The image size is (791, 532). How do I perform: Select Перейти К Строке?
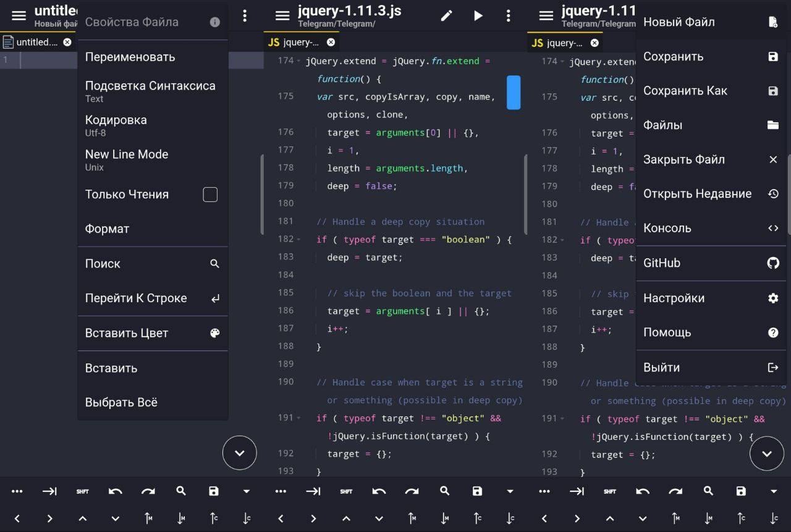coord(153,298)
